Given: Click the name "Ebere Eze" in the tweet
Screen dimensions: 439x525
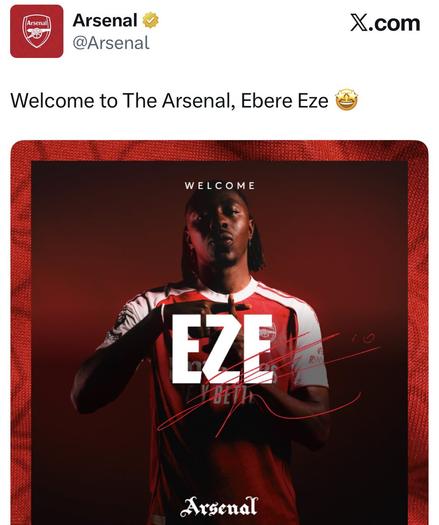Looking at the screenshot, I should (284, 100).
